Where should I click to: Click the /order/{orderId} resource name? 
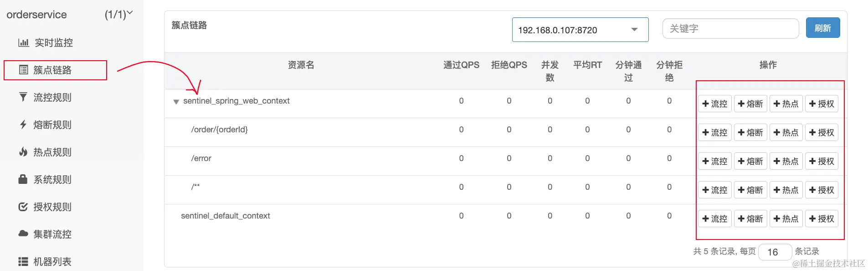pos(219,130)
